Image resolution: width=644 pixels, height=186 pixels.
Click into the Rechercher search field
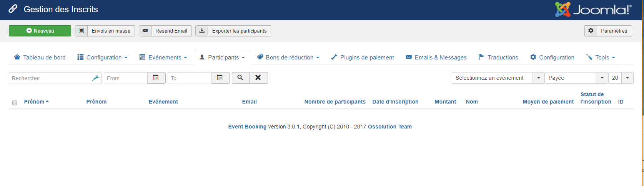coord(50,78)
